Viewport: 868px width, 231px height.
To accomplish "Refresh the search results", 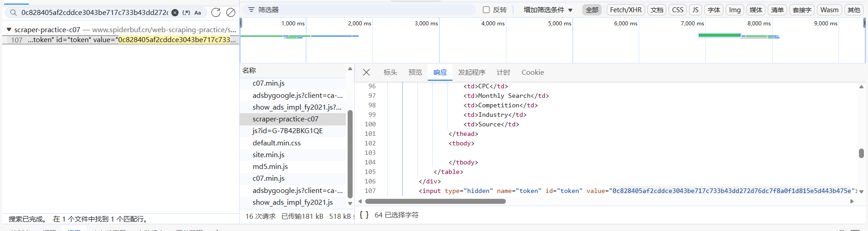I will [216, 13].
